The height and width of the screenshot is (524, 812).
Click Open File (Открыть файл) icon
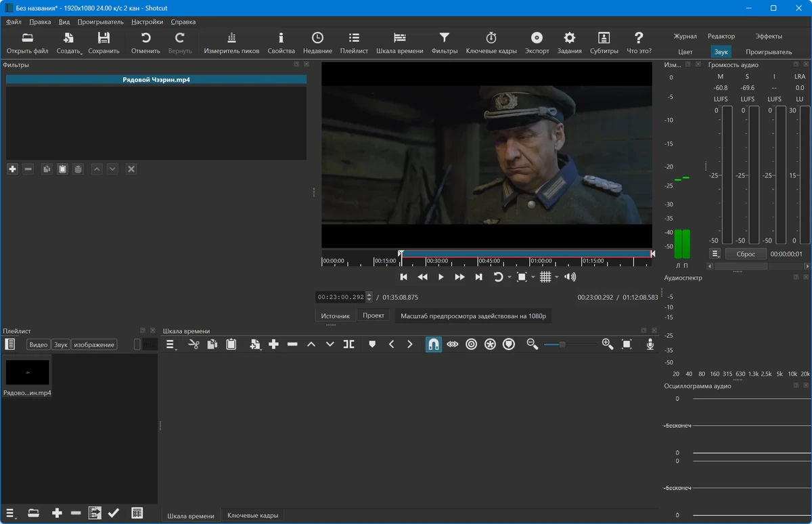tap(28, 43)
